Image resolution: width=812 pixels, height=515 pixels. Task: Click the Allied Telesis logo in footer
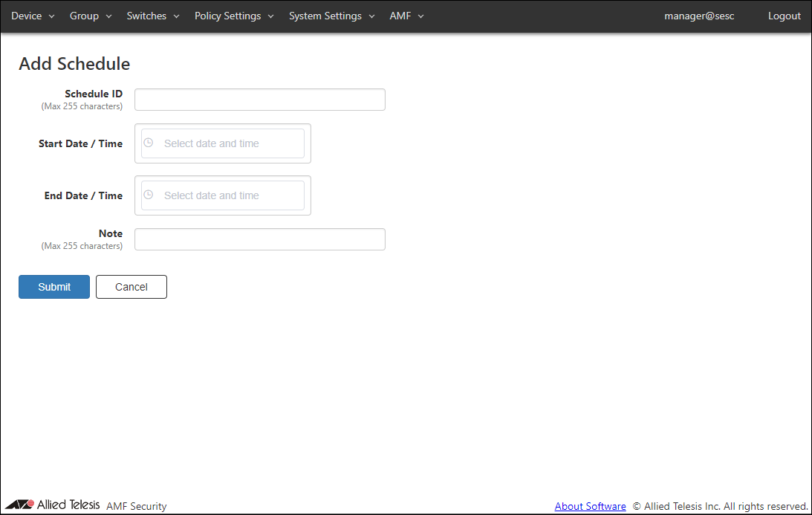click(x=53, y=505)
